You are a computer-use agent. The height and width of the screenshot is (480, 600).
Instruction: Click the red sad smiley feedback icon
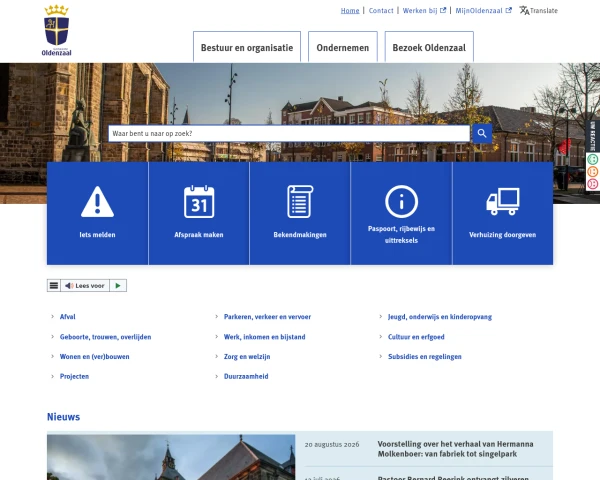(592, 184)
